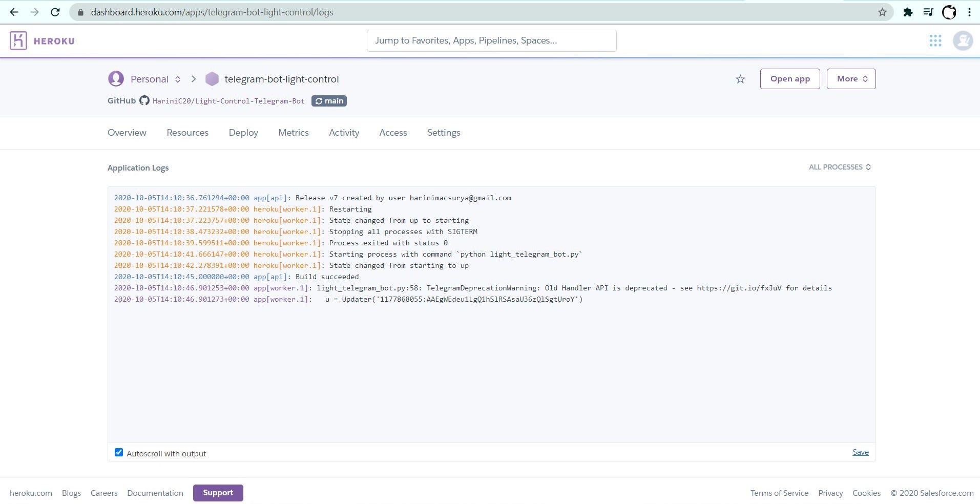Open the Personal account switcher chevron

177,79
